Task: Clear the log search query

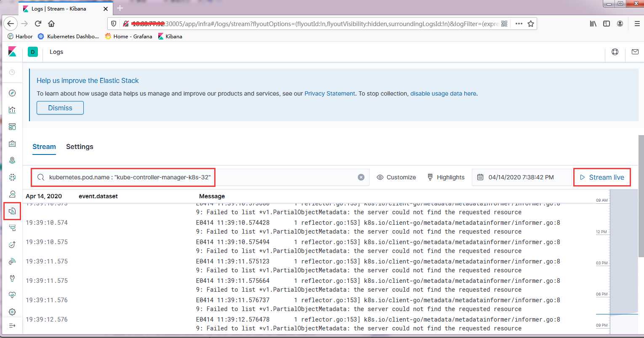Action: coord(361,177)
